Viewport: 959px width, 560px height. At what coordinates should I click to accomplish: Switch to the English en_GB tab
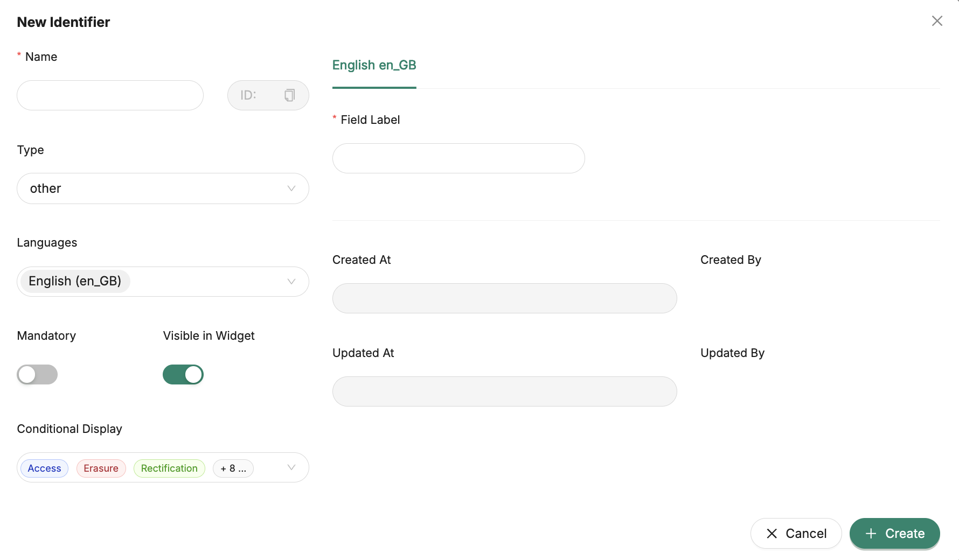(374, 66)
